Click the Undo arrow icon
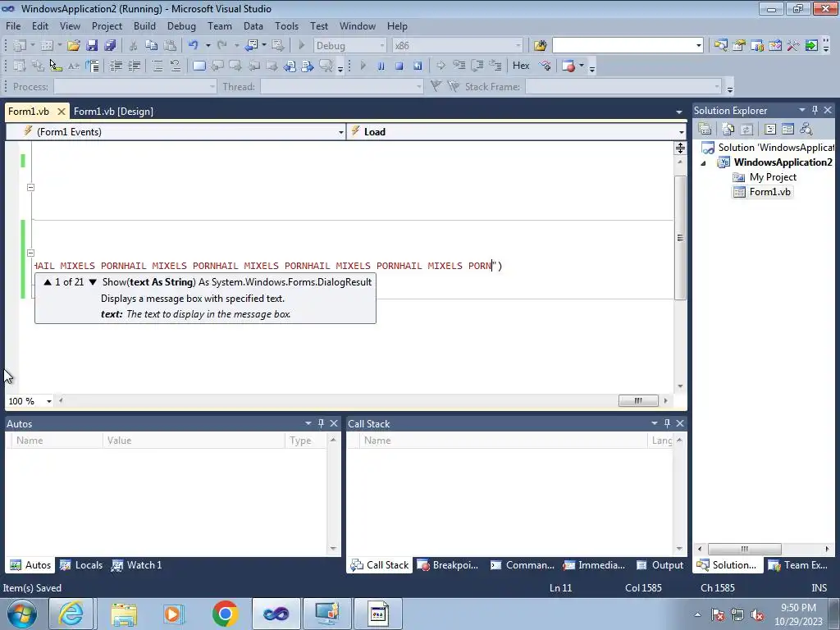 pyautogui.click(x=194, y=46)
